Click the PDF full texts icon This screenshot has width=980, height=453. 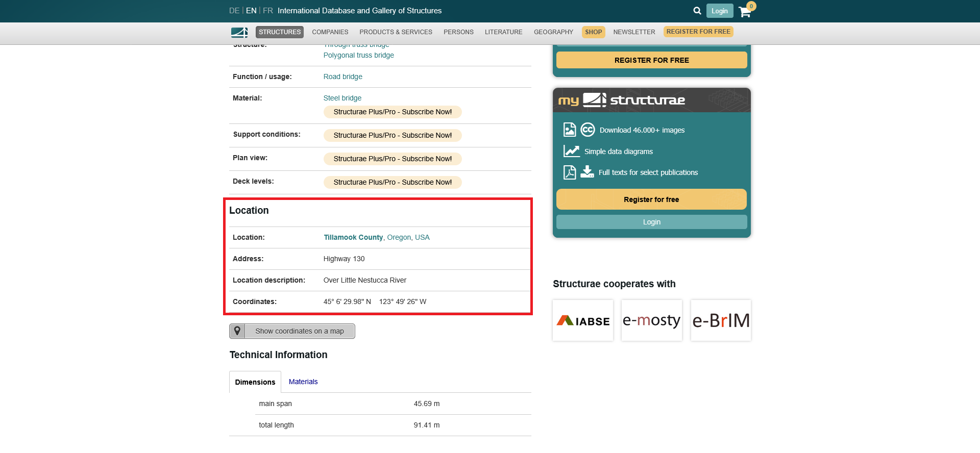(570, 172)
